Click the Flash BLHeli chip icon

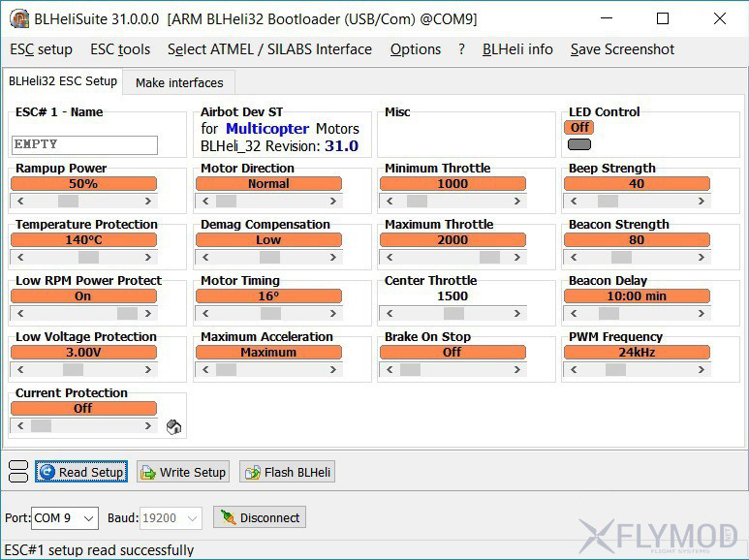click(x=252, y=473)
